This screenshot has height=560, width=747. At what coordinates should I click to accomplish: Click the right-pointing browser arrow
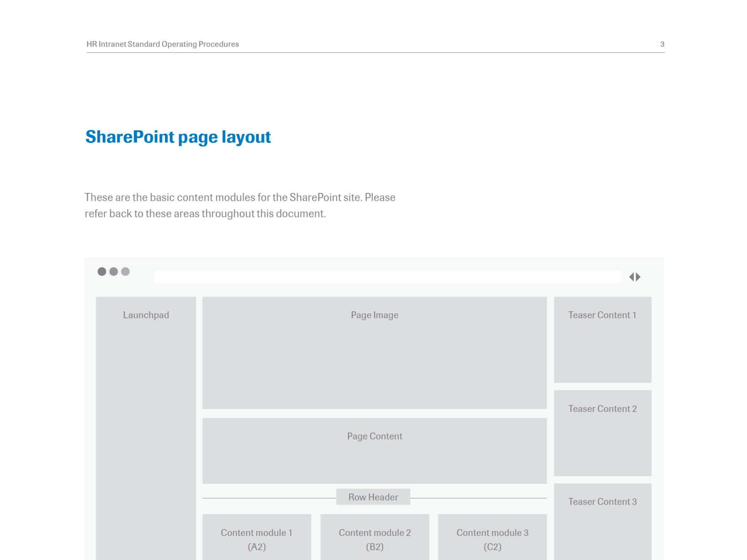638,277
